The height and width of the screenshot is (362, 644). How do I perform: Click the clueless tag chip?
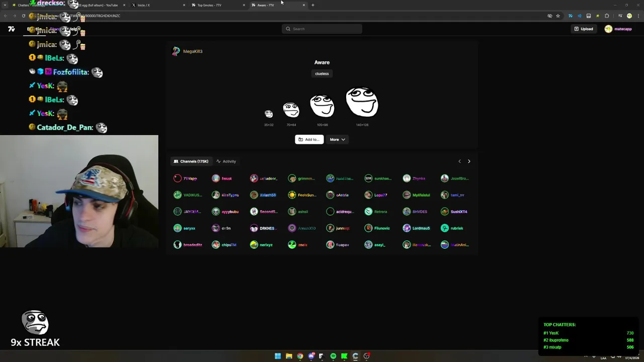(x=322, y=73)
